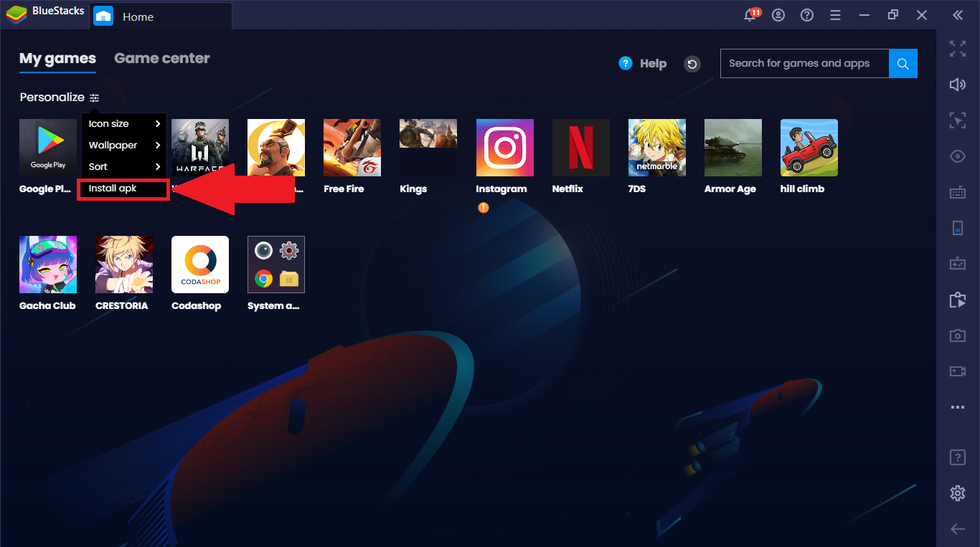Toggle the eye icon in sidebar
Image resolution: width=980 pixels, height=547 pixels.
click(957, 156)
